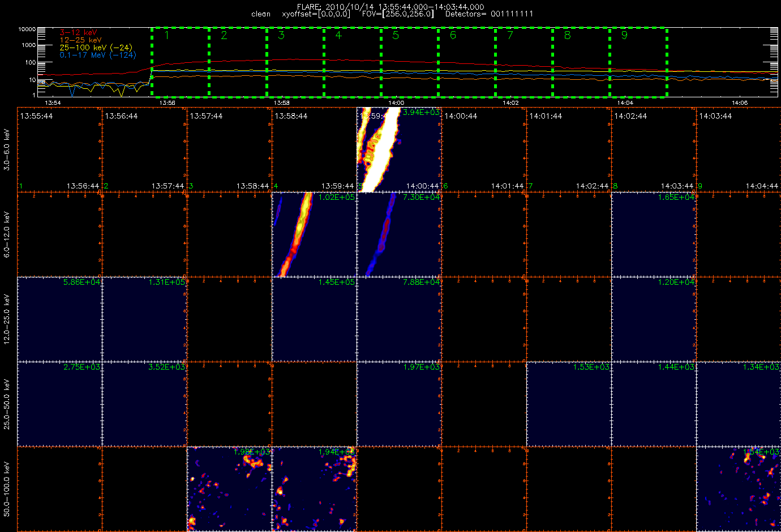781x532 pixels.
Task: Click the green '1.65E+04' peak value
Action: click(676, 198)
